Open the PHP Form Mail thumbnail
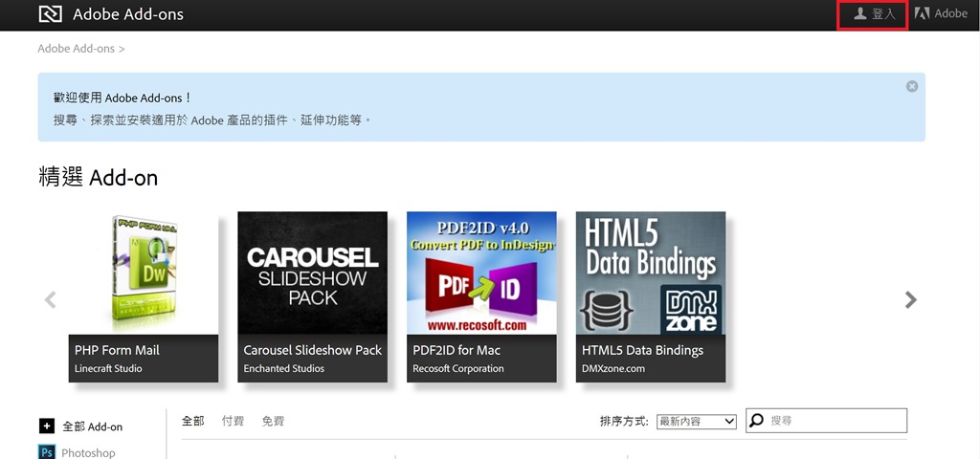Screen dimensions: 980x459 coord(144,273)
